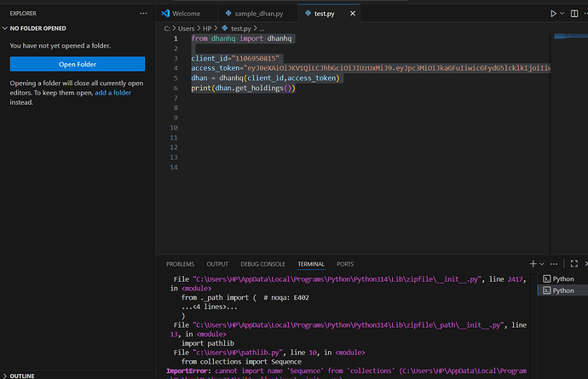Click the Open Folder button
Image resolution: width=588 pixels, height=379 pixels.
tap(78, 64)
